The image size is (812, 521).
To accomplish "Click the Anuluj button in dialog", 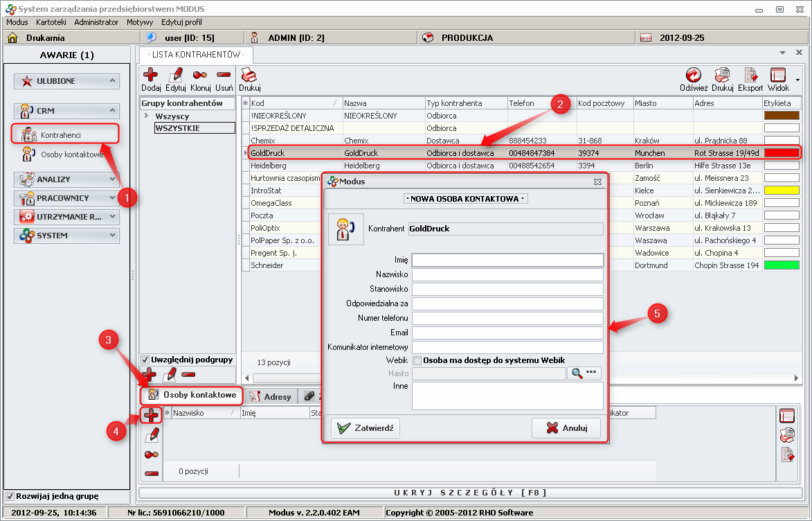I will pyautogui.click(x=566, y=428).
